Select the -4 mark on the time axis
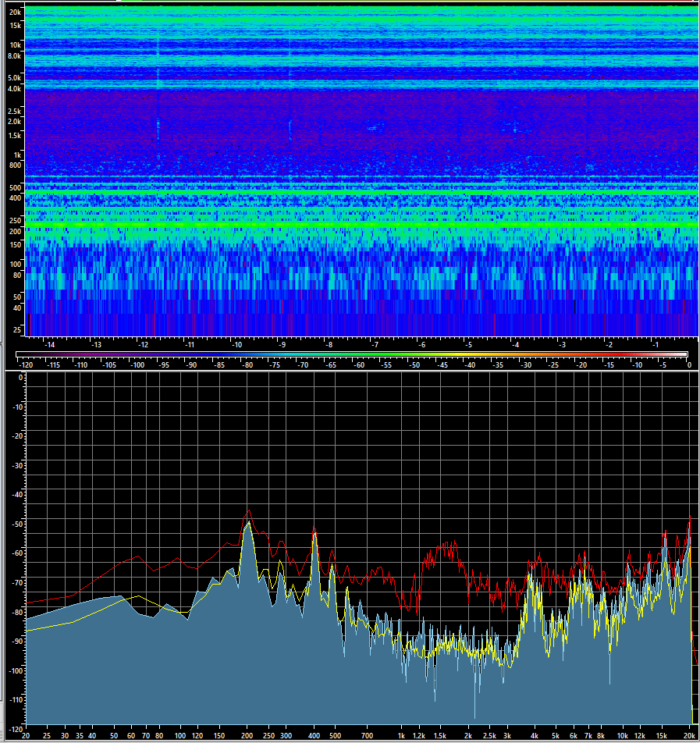Image resolution: width=700 pixels, height=743 pixels. pos(515,344)
